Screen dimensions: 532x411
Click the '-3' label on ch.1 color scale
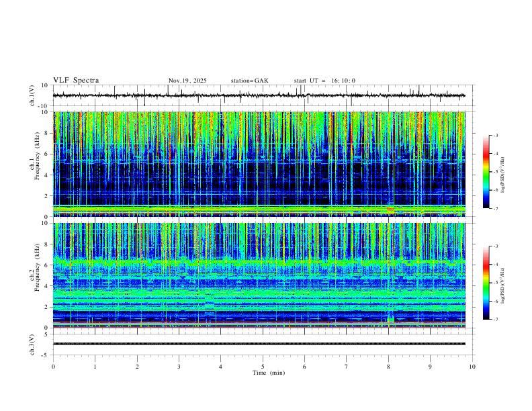(x=495, y=135)
